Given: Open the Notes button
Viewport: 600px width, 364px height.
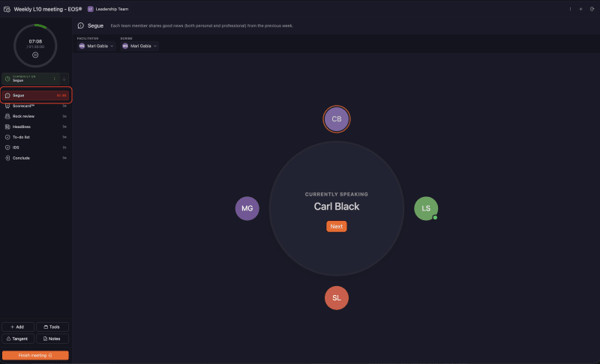Looking at the screenshot, I should 52,339.
